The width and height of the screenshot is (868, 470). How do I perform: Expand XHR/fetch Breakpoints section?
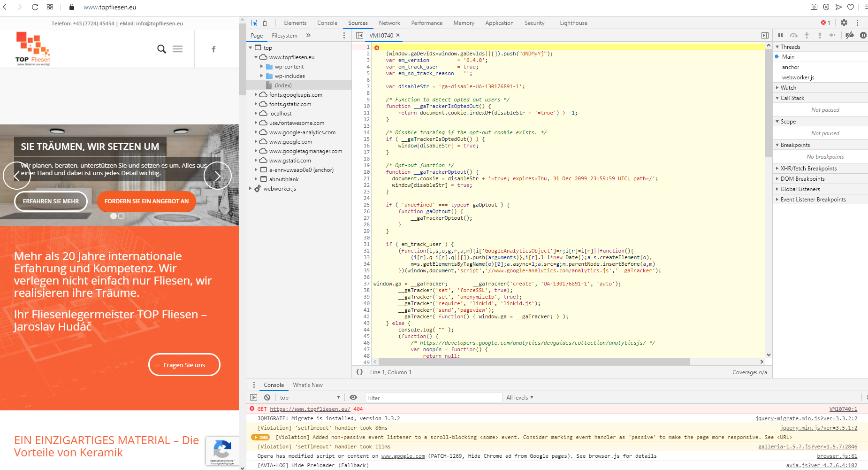tap(777, 169)
